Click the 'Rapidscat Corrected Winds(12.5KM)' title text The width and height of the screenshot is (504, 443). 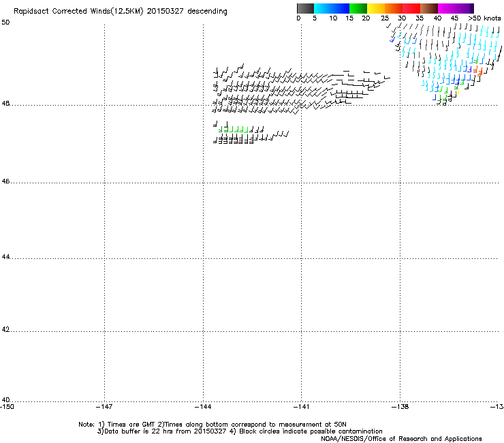pos(78,12)
